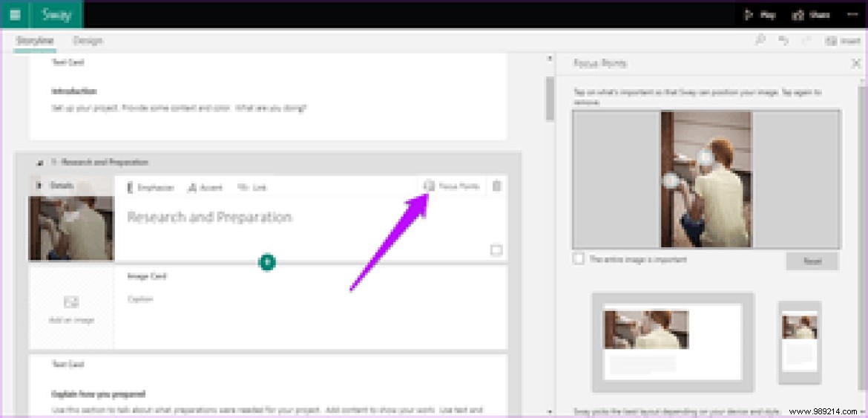Click the storyline scrollbar down arrow
This screenshot has width=868, height=418.
549,412
